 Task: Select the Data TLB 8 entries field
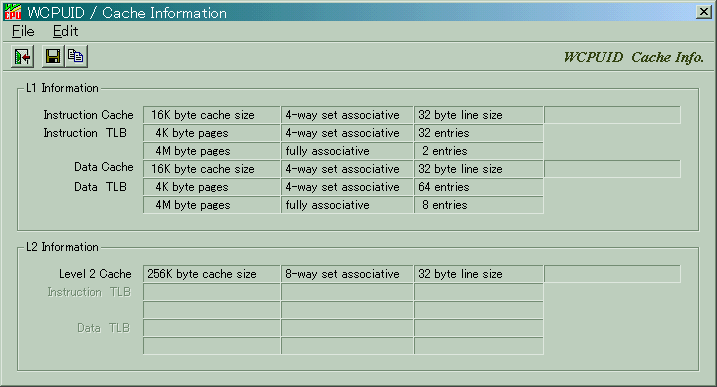[x=479, y=205]
